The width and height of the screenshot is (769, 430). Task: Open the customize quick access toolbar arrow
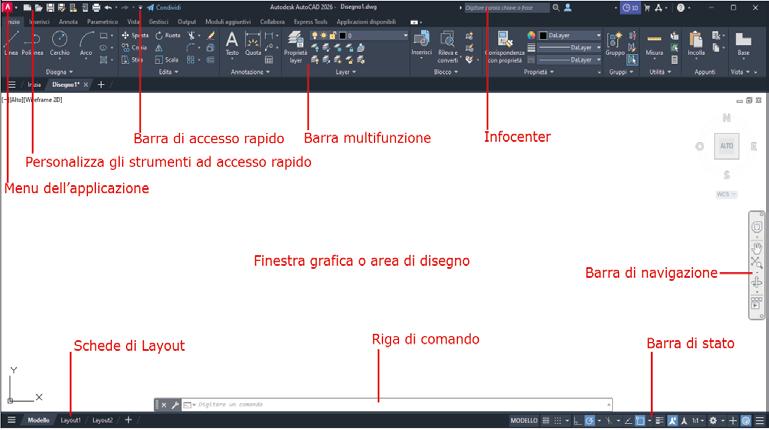point(140,8)
